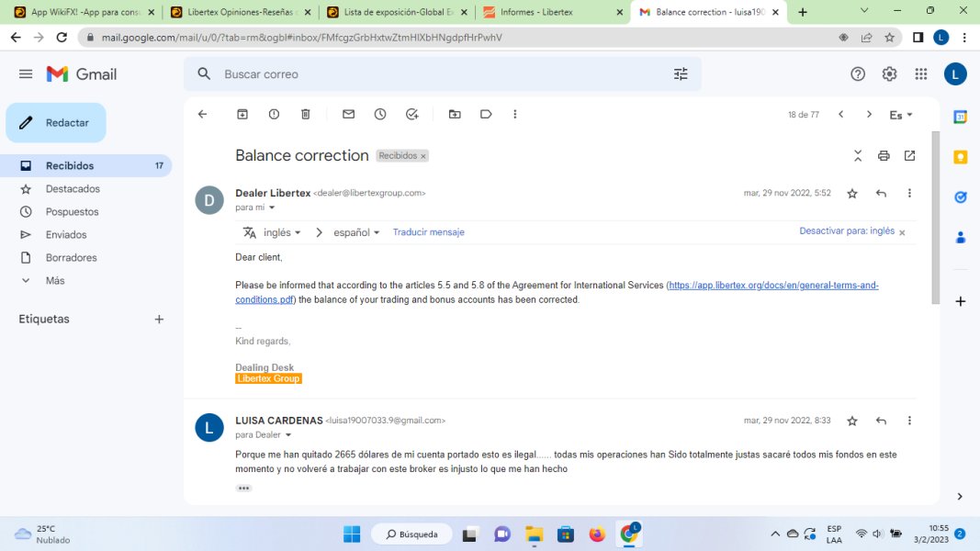This screenshot has height=551, width=980.
Task: Collapse all messages icon
Action: [858, 155]
